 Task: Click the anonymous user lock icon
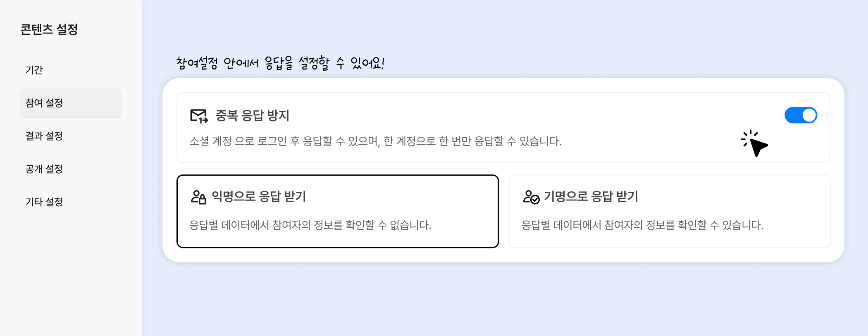pos(198,197)
